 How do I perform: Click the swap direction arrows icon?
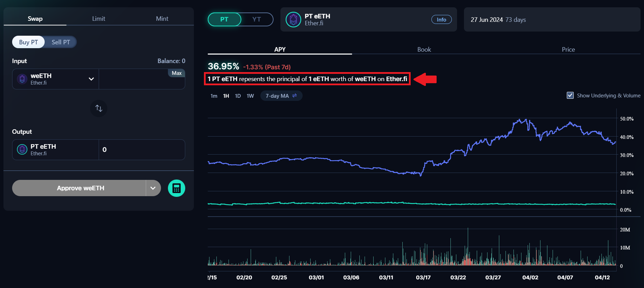pyautogui.click(x=99, y=108)
